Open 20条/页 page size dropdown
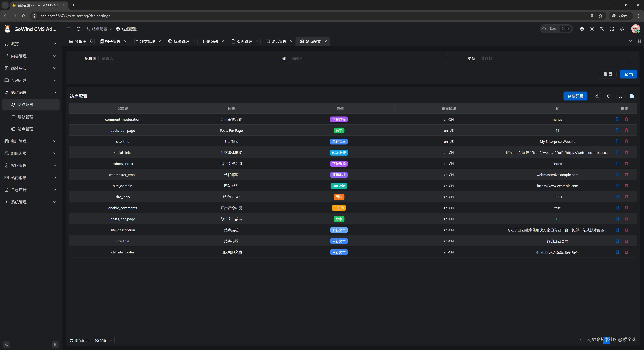644x350 pixels. click(x=103, y=340)
